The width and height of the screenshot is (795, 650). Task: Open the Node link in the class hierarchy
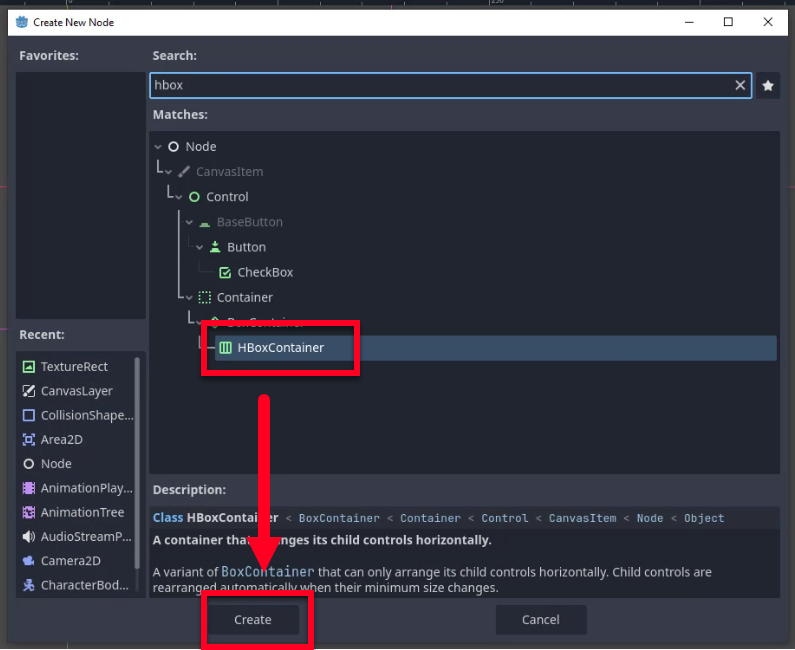point(650,518)
